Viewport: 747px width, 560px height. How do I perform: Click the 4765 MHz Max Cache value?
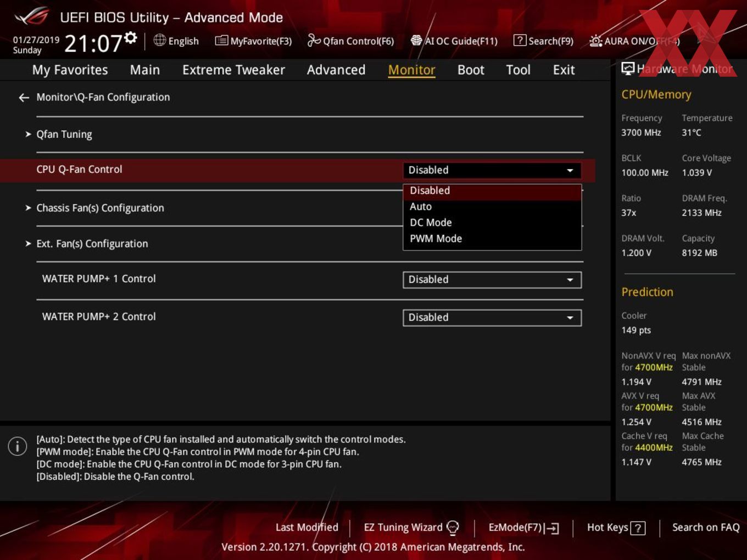[701, 462]
